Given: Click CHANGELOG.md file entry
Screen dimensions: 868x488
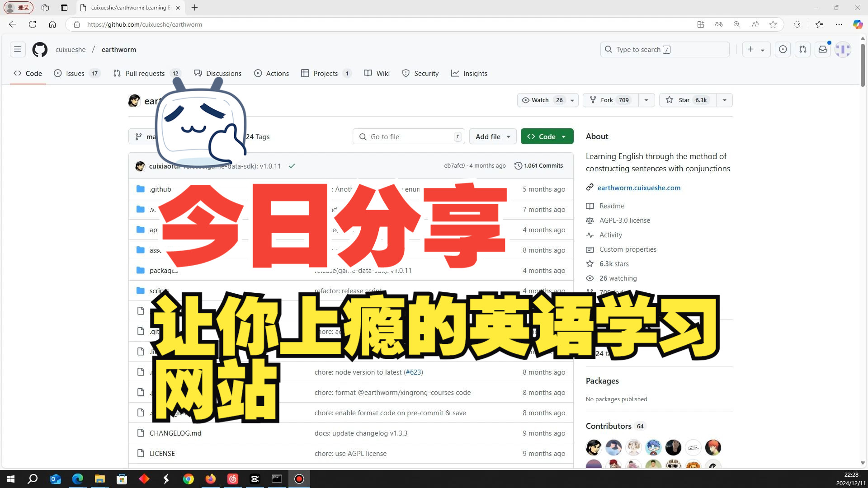Looking at the screenshot, I should click(x=175, y=432).
